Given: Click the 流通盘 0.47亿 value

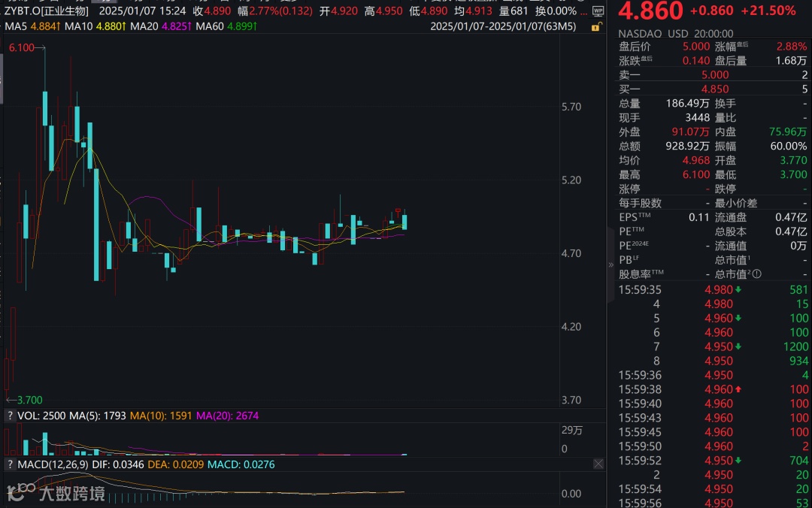Looking at the screenshot, I should 791,217.
